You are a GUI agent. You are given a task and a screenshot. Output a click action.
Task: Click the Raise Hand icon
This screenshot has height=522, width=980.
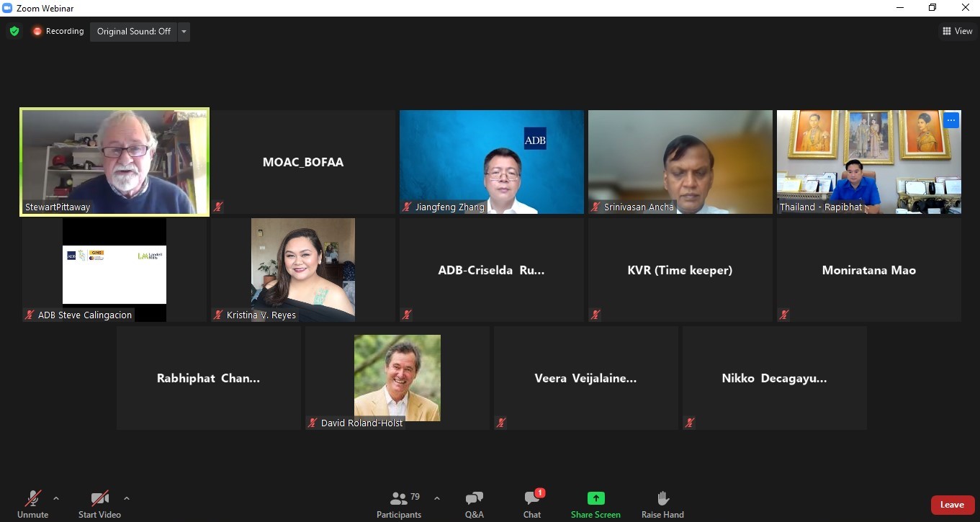(x=663, y=498)
